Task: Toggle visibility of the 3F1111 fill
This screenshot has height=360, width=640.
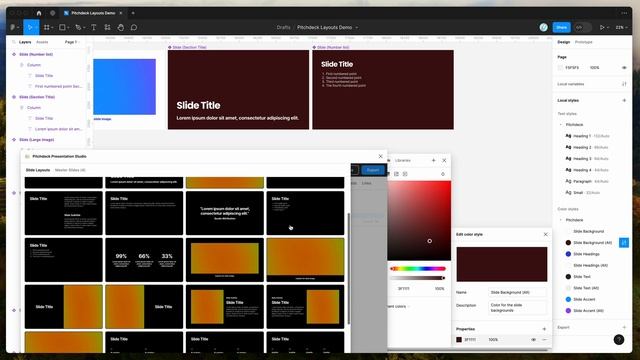Action: click(533, 340)
